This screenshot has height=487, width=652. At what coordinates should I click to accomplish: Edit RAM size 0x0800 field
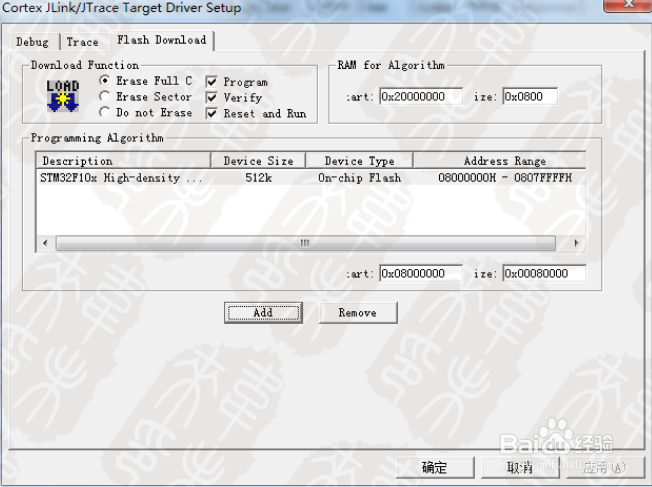530,96
